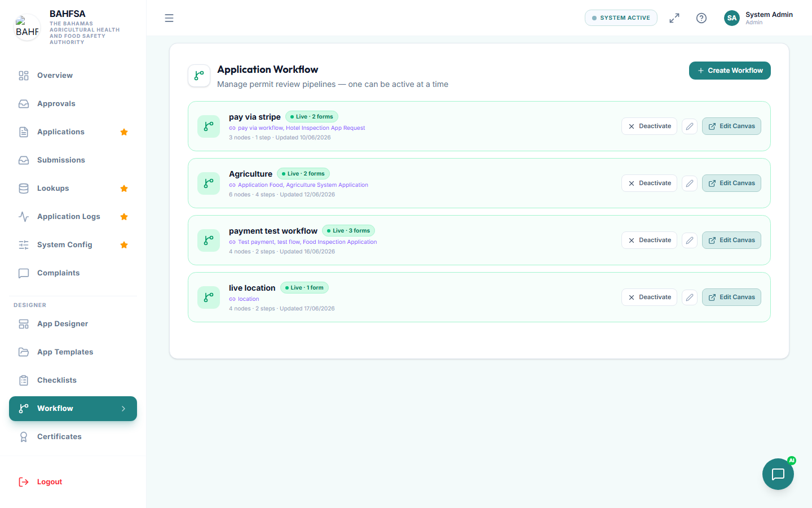Open linked forms 'pay via workflow, Hotel Inspection App Request'

click(x=301, y=128)
